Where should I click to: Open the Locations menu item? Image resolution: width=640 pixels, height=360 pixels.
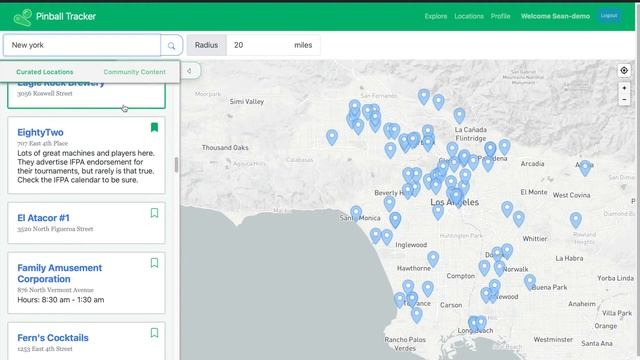pos(469,16)
